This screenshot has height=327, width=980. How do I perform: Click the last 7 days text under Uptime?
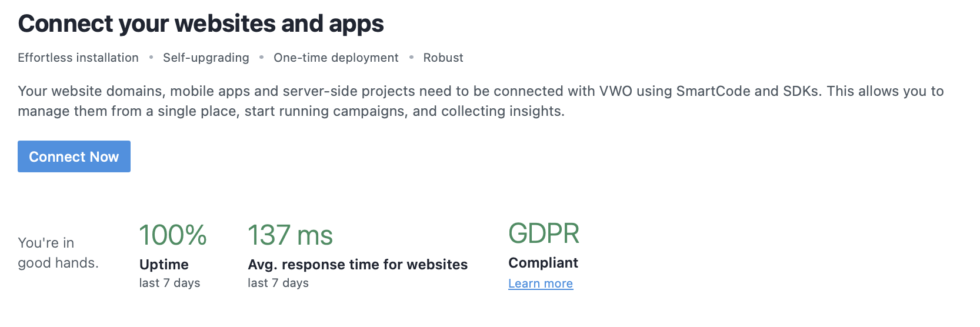pyautogui.click(x=169, y=283)
